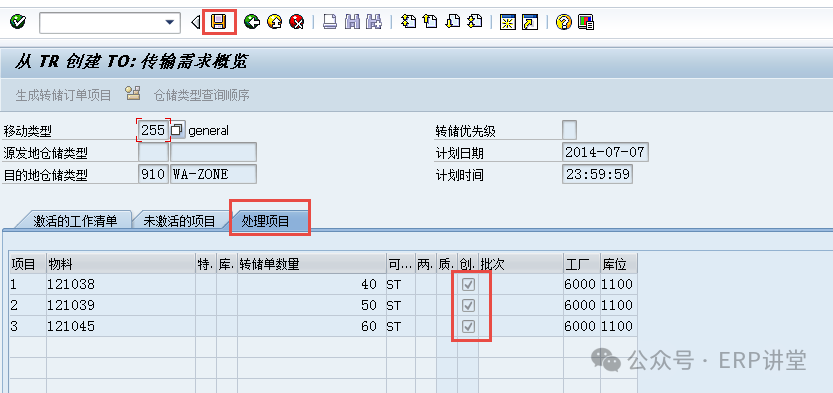This screenshot has width=833, height=393.
Task: Toggle the checkbox for item 121039
Action: click(x=468, y=305)
